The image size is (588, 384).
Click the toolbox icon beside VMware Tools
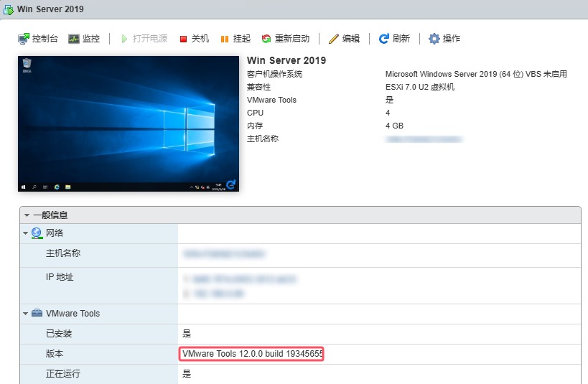click(37, 314)
